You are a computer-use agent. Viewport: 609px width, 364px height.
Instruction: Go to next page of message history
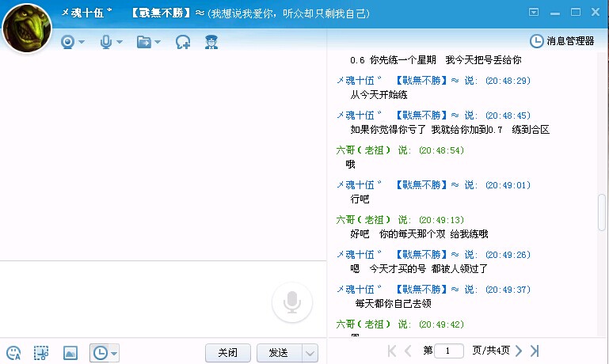519,351
